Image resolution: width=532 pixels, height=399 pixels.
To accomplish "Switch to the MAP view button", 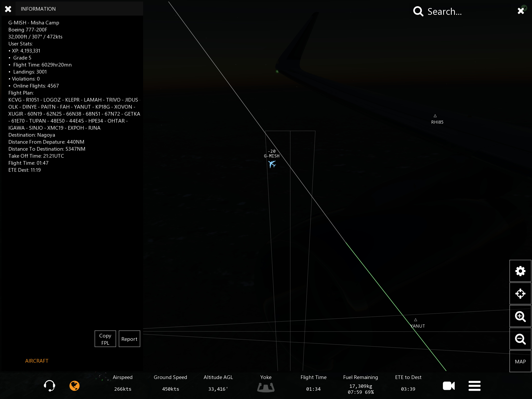I will (x=520, y=362).
